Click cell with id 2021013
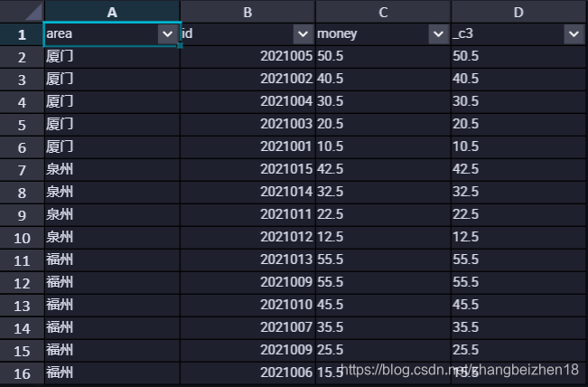 click(247, 260)
